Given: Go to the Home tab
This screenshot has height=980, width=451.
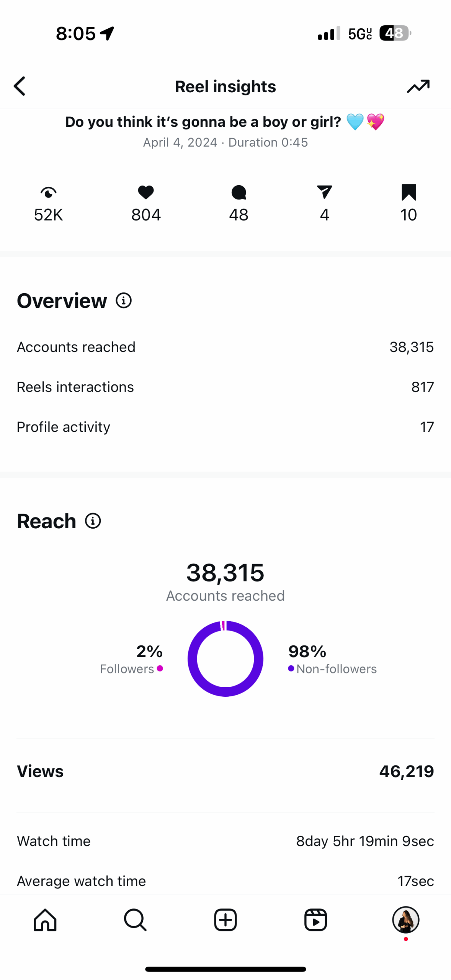Looking at the screenshot, I should (x=45, y=920).
